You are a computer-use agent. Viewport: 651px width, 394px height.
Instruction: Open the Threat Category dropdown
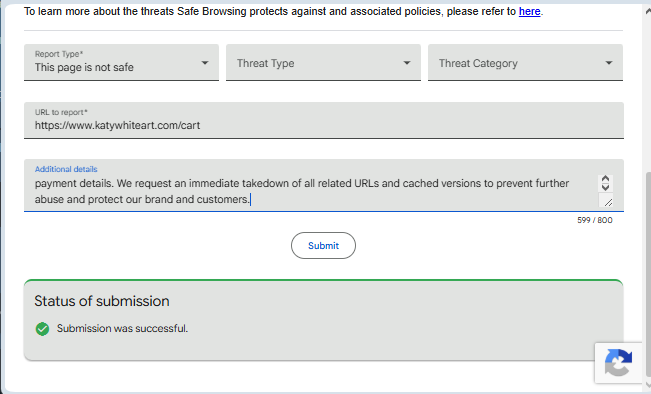pos(525,62)
